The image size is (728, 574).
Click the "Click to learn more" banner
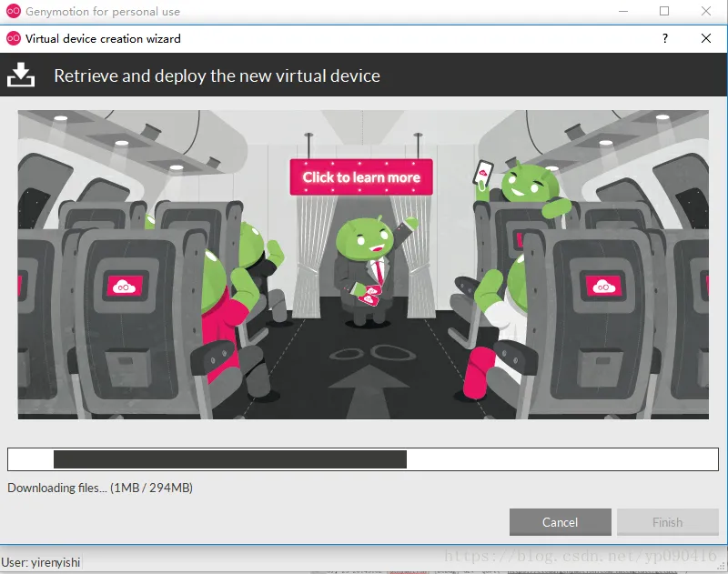(x=361, y=177)
